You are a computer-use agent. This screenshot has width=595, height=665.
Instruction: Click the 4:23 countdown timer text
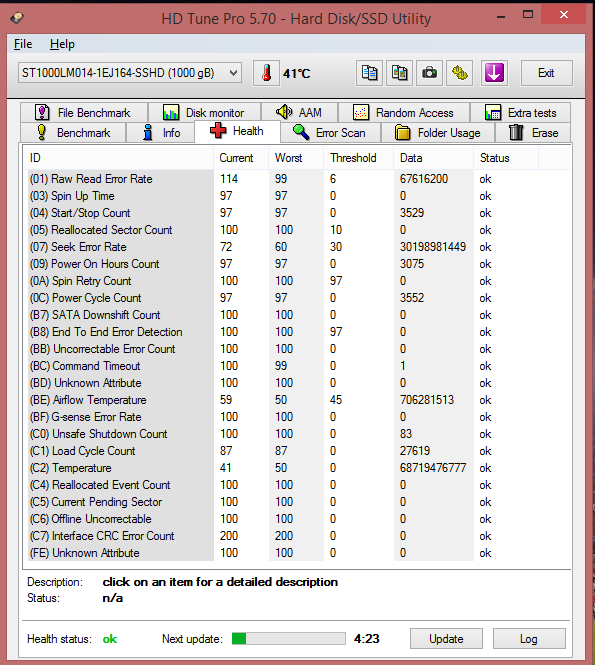366,639
